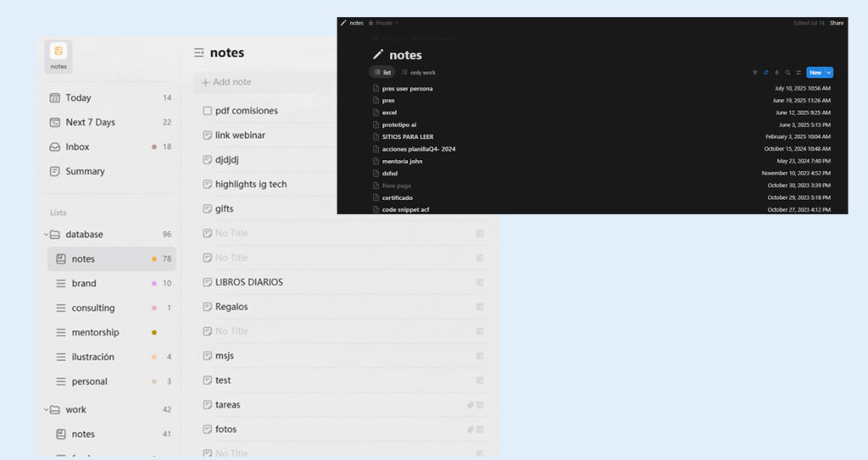Open the tareas note
Image resolution: width=868 pixels, height=460 pixels.
tap(227, 405)
